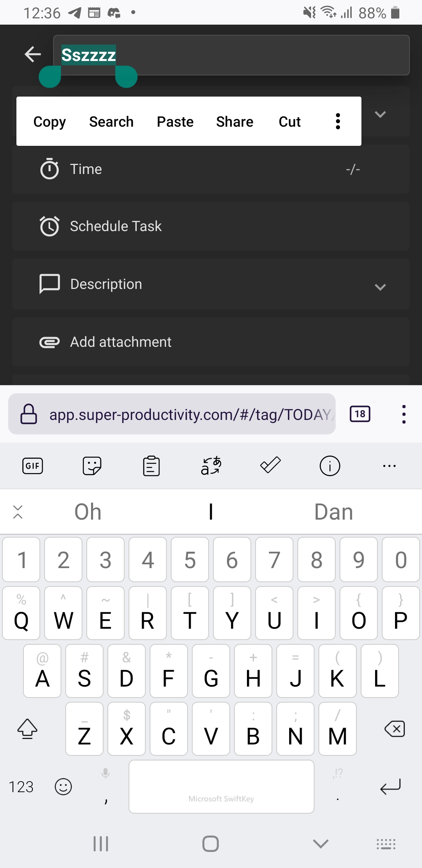Select the translator tool on the keyboard
Viewport: 422px width, 868px height.
coord(210,466)
